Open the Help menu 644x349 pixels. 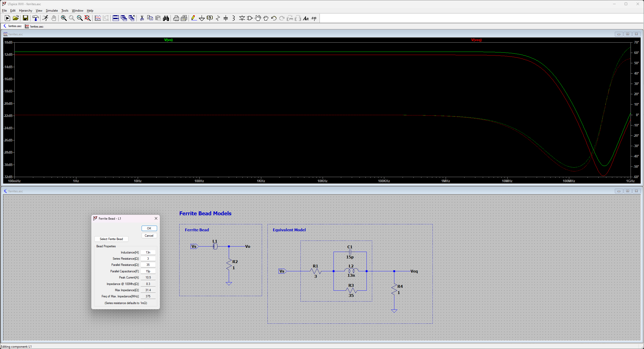coord(90,11)
